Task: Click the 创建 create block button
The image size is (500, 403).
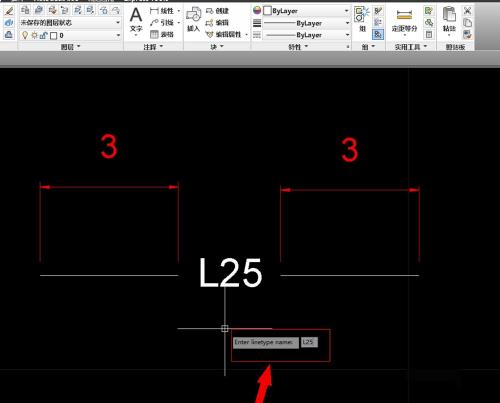Action: pos(218,11)
